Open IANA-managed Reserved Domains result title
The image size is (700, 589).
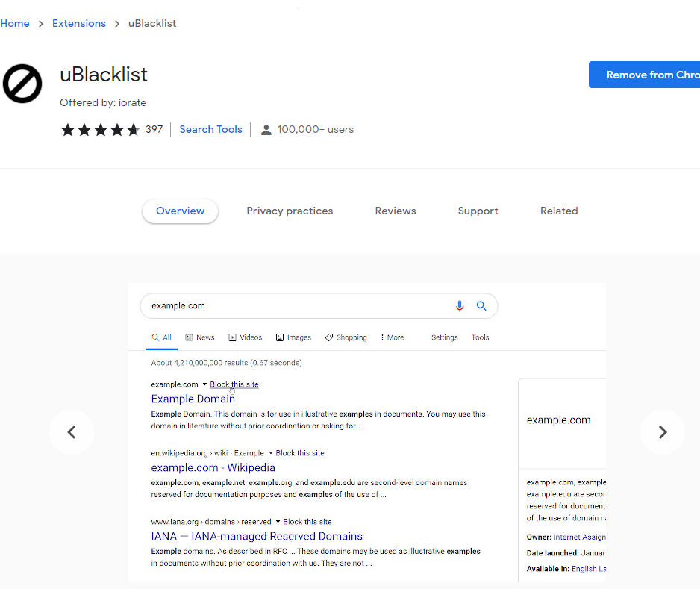pyautogui.click(x=257, y=536)
